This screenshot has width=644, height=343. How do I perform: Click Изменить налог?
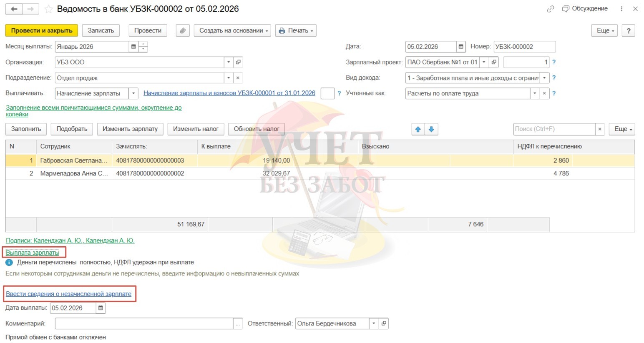[x=196, y=129]
